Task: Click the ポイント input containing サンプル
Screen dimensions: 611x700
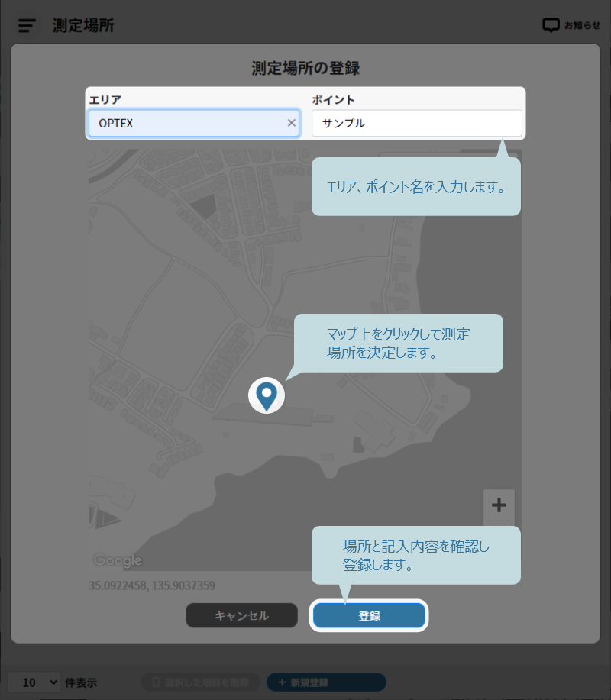Action: coord(417,123)
